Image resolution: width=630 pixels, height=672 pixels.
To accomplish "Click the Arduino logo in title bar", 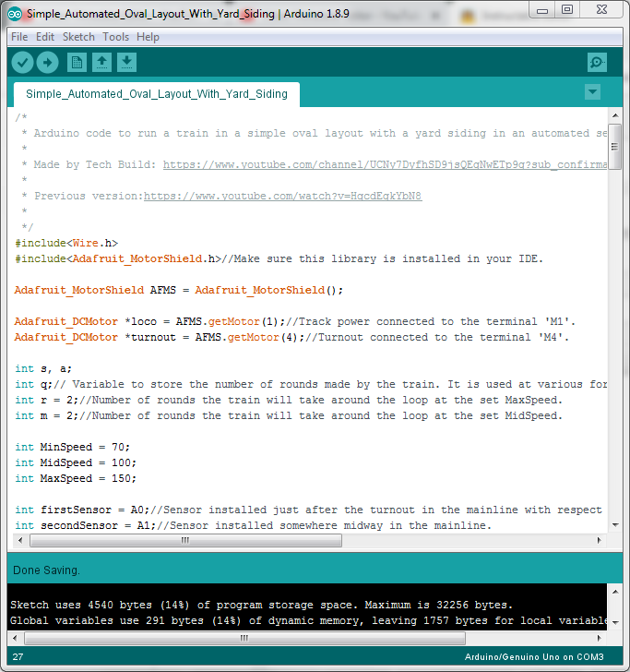I will [x=15, y=14].
